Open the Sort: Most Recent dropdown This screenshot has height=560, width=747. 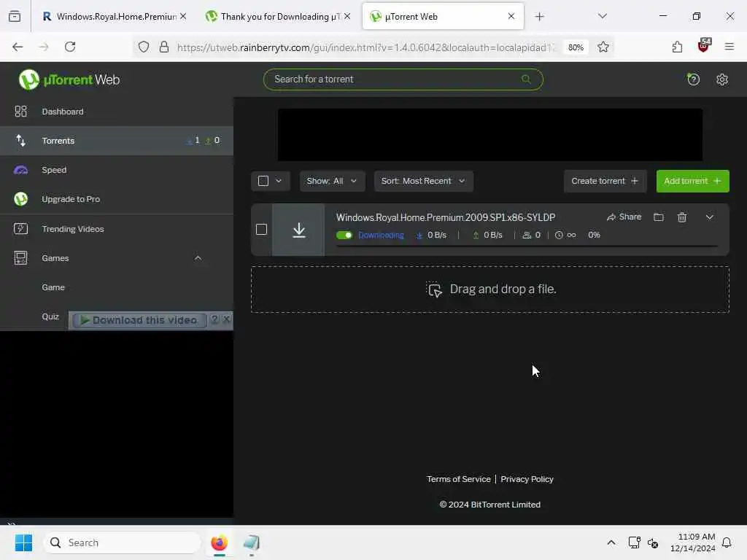click(x=424, y=181)
